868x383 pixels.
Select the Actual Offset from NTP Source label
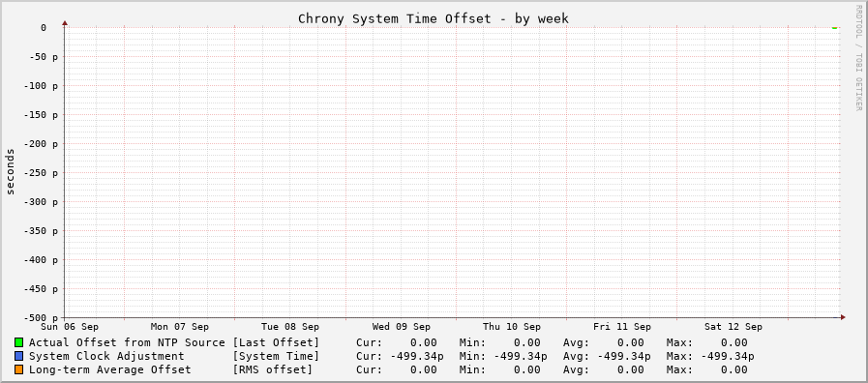click(x=127, y=342)
